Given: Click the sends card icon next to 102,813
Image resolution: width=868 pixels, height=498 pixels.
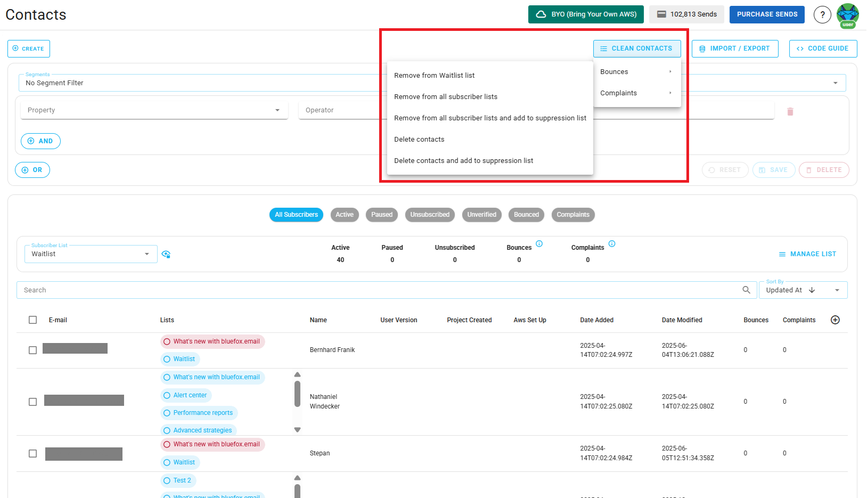Looking at the screenshot, I should [662, 14].
